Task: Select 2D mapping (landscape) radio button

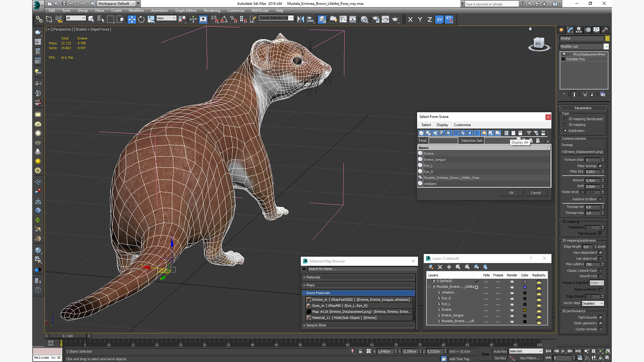Action: pyautogui.click(x=565, y=119)
